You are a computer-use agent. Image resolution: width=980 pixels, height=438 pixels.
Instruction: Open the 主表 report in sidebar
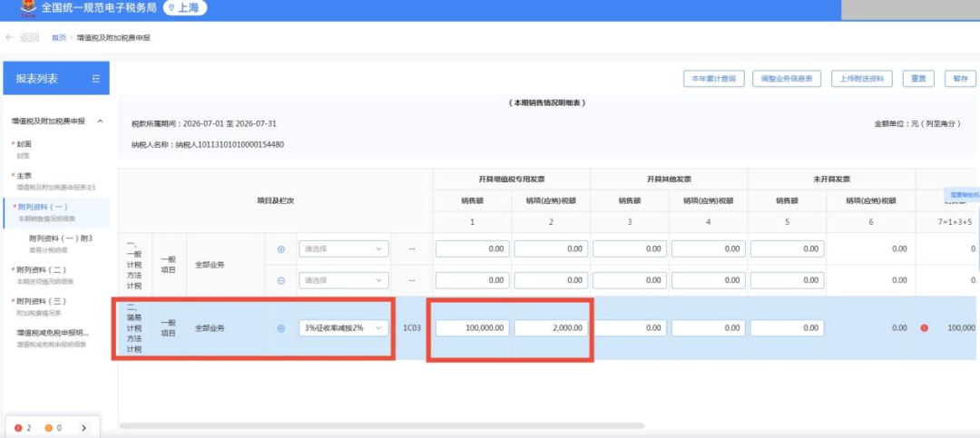pos(53,181)
